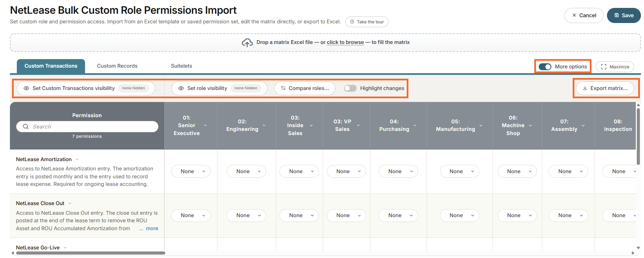Save the permission matrix
This screenshot has height=258, width=644.
coord(624,15)
